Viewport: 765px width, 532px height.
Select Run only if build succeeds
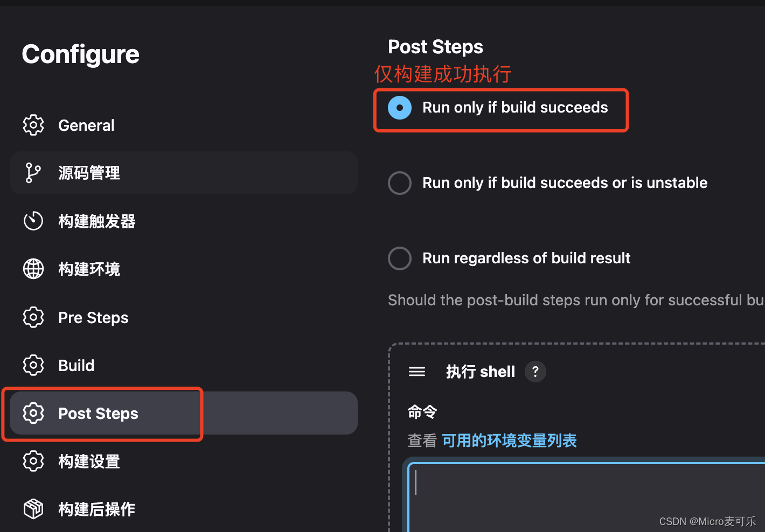coord(400,108)
